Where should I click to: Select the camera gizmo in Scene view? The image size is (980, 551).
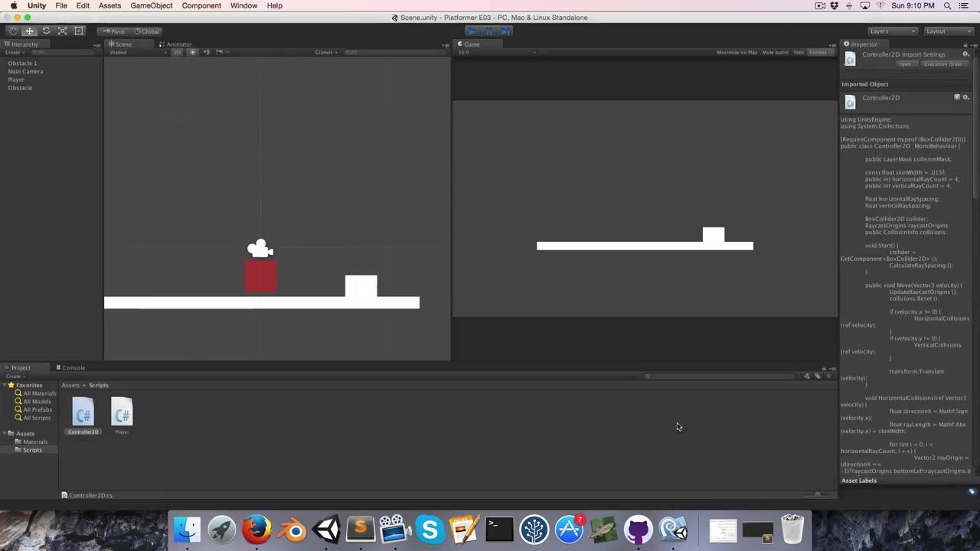click(260, 248)
